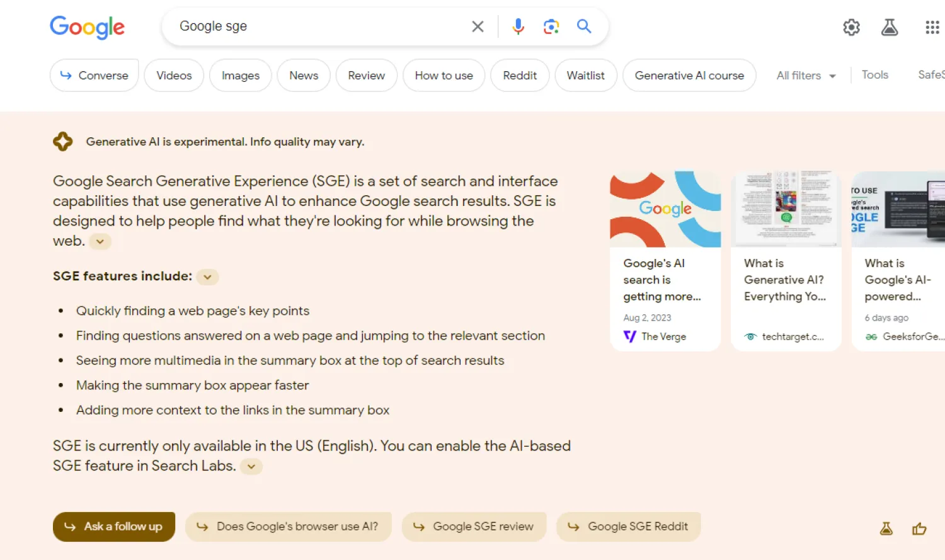Screen dimensions: 945x560
Task: Expand sources beside SGE features include
Action: coord(207,277)
